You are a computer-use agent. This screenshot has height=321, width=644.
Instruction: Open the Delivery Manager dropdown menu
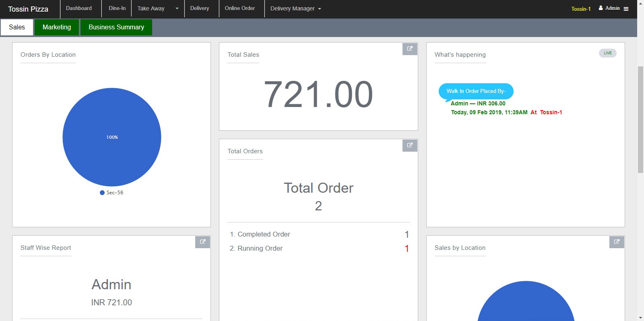pyautogui.click(x=296, y=8)
